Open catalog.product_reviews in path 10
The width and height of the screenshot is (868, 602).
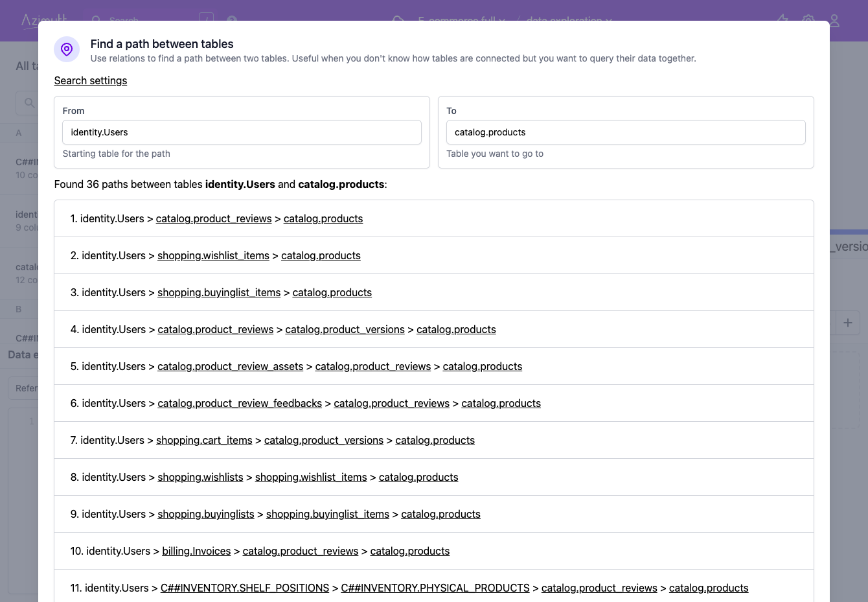pyautogui.click(x=301, y=551)
